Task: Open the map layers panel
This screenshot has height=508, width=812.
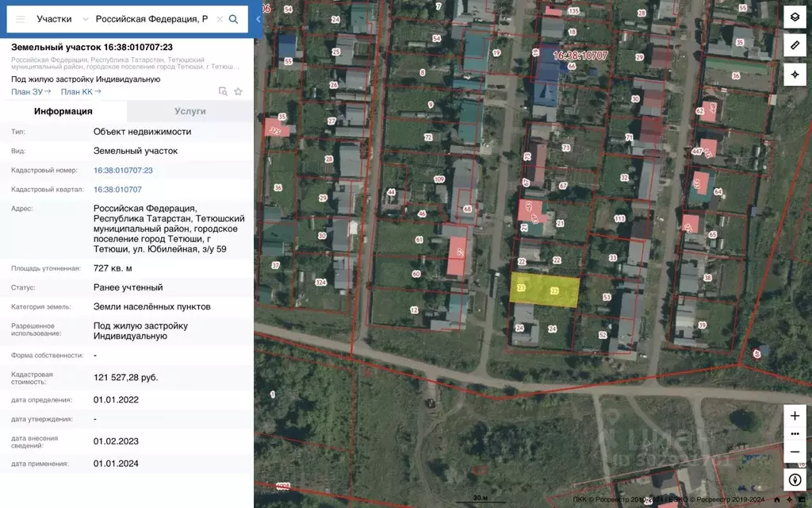Action: tap(795, 14)
